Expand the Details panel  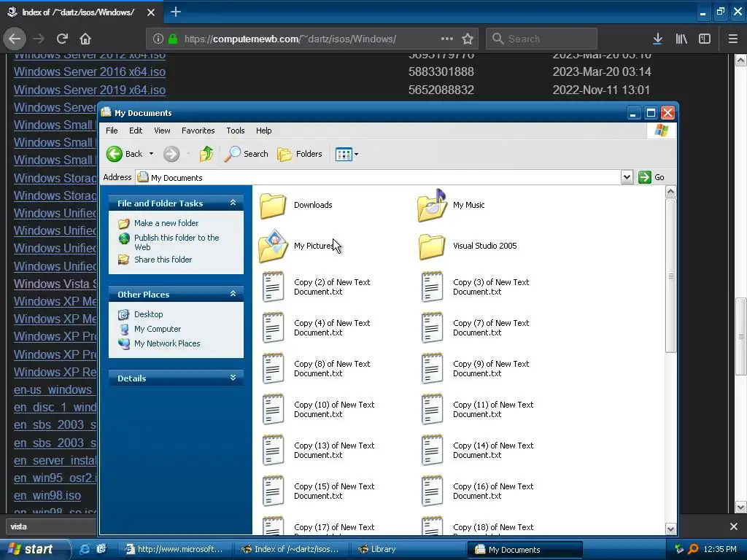pos(233,378)
